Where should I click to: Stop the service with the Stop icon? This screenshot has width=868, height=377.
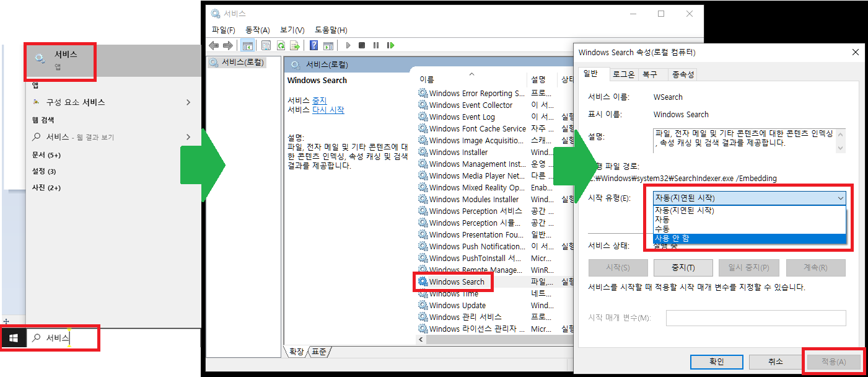362,45
